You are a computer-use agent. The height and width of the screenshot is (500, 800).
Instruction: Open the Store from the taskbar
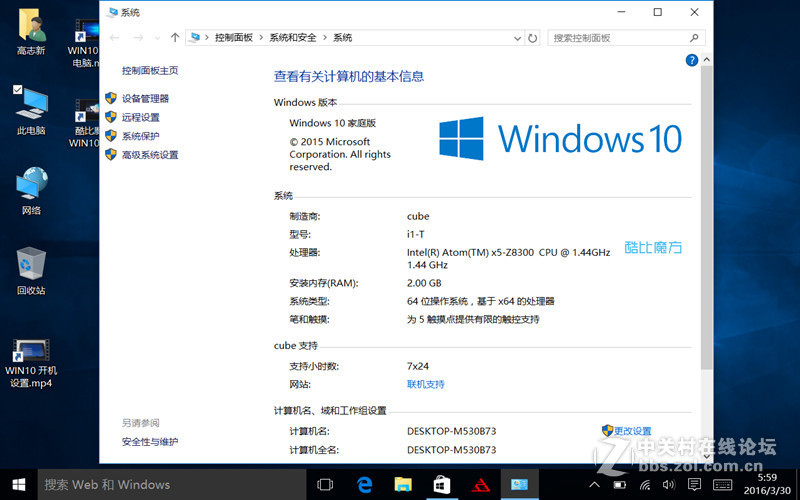pyautogui.click(x=442, y=485)
